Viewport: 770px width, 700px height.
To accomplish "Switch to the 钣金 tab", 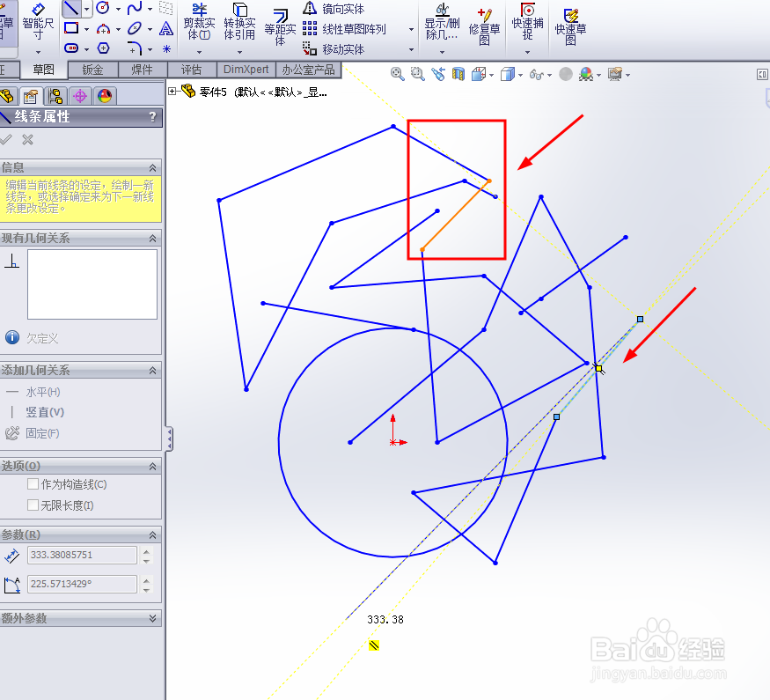I will pos(92,70).
